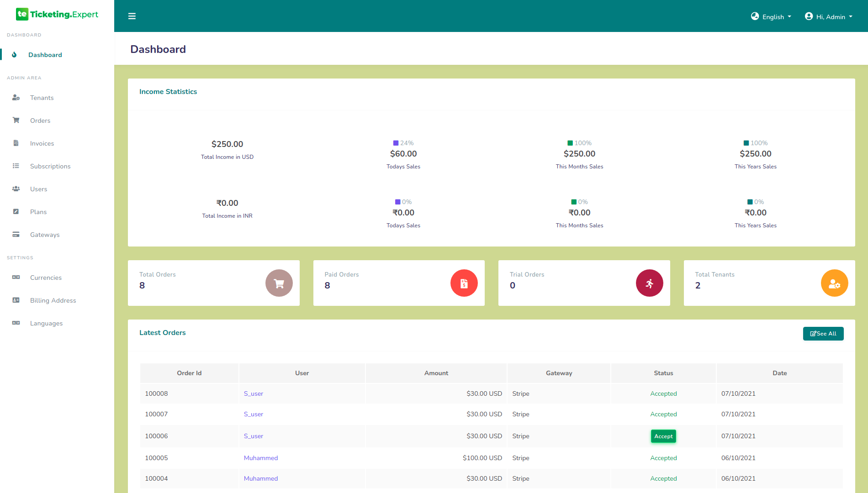
Task: Select Billing Address in settings
Action: coord(53,300)
